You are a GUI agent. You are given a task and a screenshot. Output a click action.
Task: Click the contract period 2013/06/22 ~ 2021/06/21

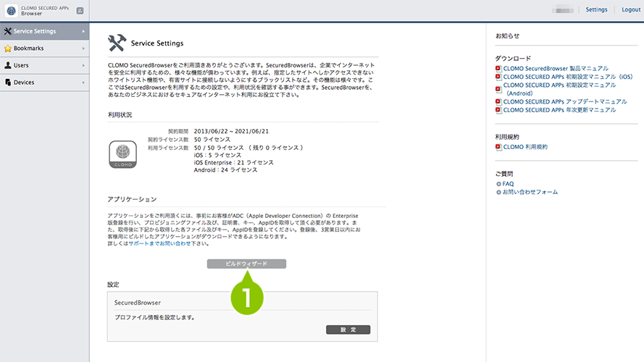pyautogui.click(x=231, y=131)
